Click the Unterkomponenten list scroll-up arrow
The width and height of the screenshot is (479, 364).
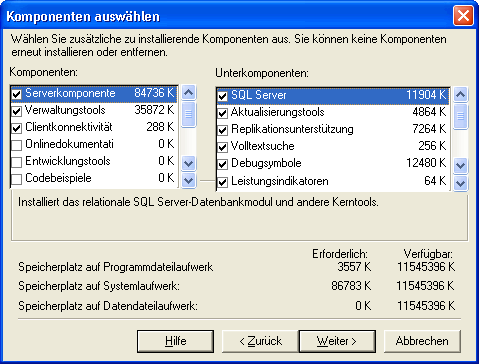point(461,94)
